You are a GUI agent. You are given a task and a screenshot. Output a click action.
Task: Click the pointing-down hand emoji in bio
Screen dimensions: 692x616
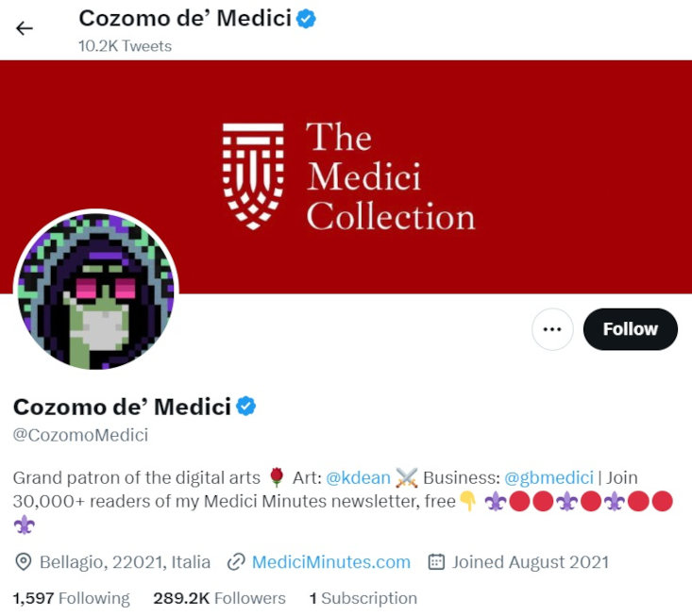click(468, 502)
